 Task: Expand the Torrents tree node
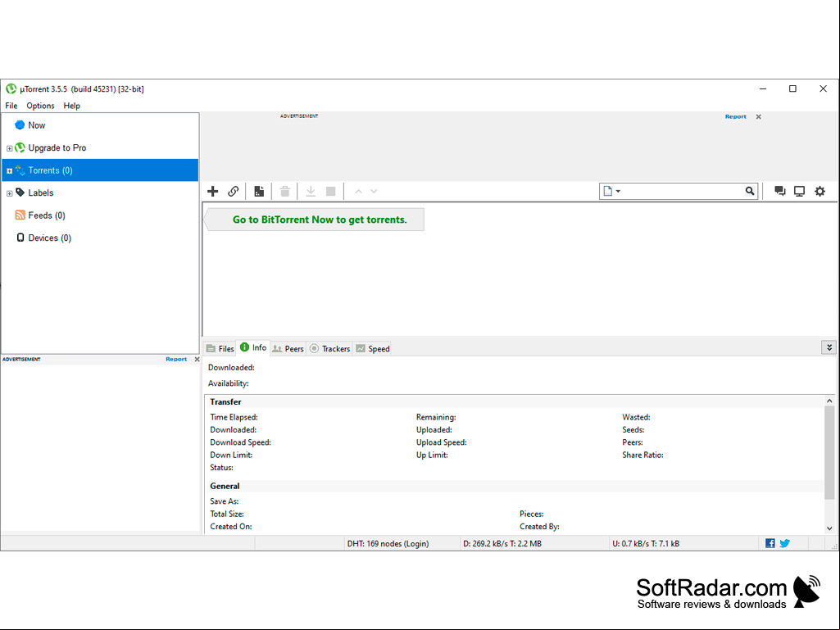9,171
